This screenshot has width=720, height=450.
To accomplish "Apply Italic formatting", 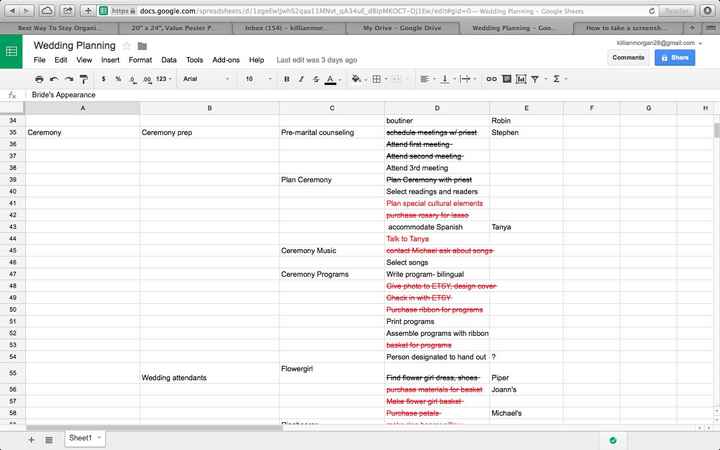I will pyautogui.click(x=303, y=78).
